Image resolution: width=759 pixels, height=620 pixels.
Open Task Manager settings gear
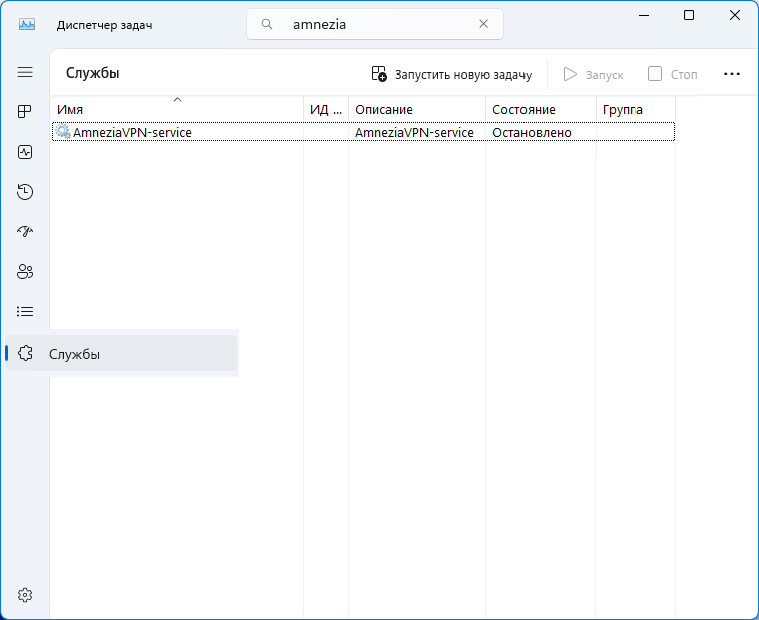pyautogui.click(x=25, y=595)
